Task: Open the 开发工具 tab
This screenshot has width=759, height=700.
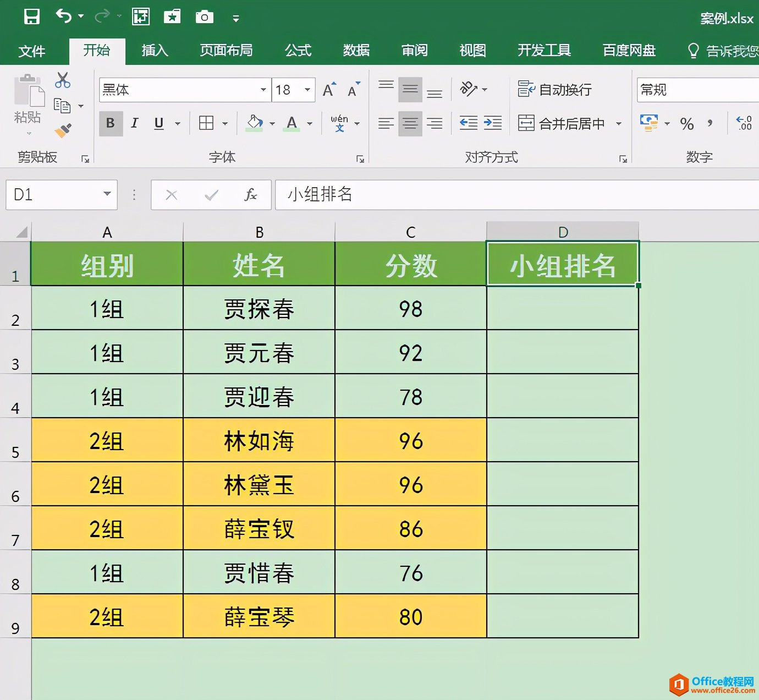Action: click(x=544, y=51)
